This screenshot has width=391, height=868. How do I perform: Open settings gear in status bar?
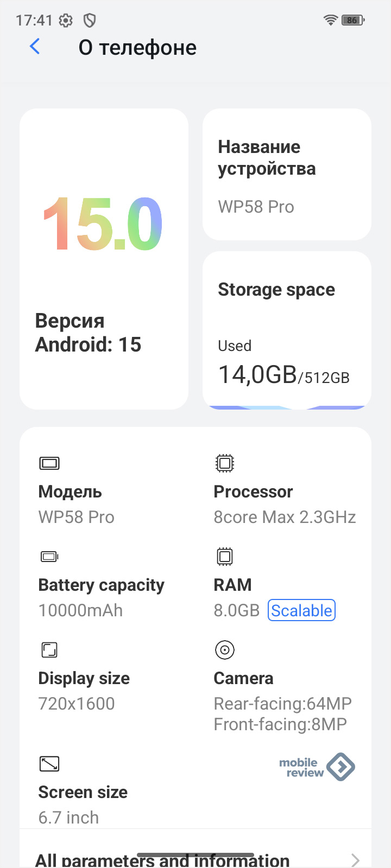(x=66, y=21)
